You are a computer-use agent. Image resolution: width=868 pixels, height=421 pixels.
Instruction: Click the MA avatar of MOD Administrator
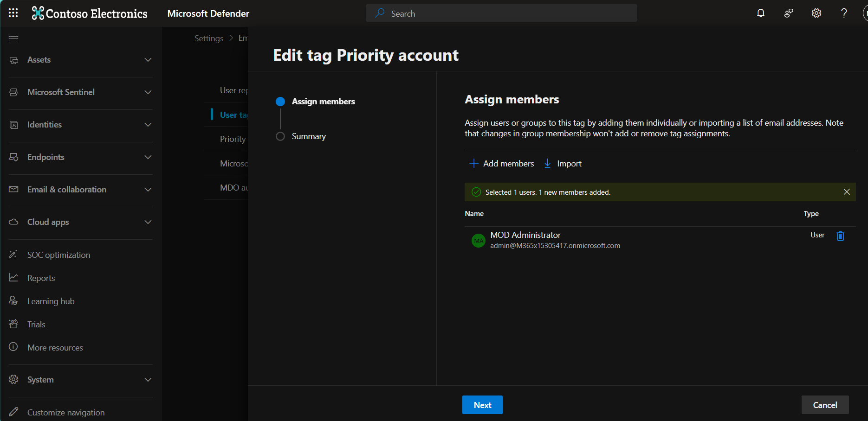pyautogui.click(x=479, y=241)
